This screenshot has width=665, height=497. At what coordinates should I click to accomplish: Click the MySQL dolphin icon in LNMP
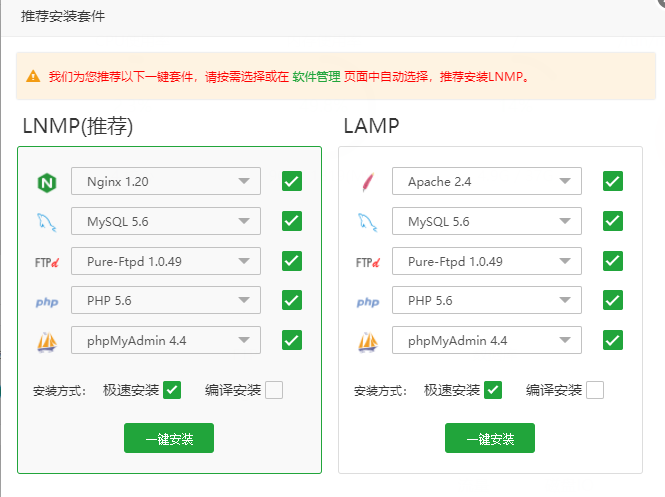(47, 222)
